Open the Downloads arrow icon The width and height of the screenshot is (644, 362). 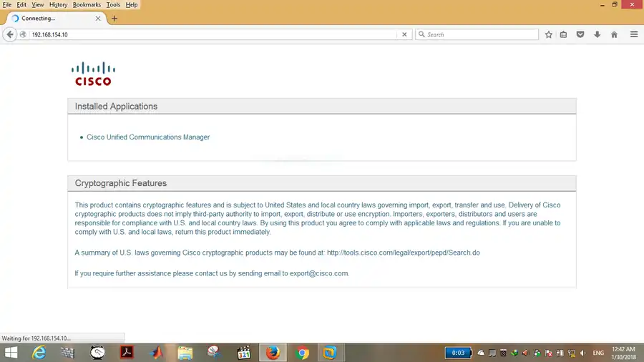(597, 34)
